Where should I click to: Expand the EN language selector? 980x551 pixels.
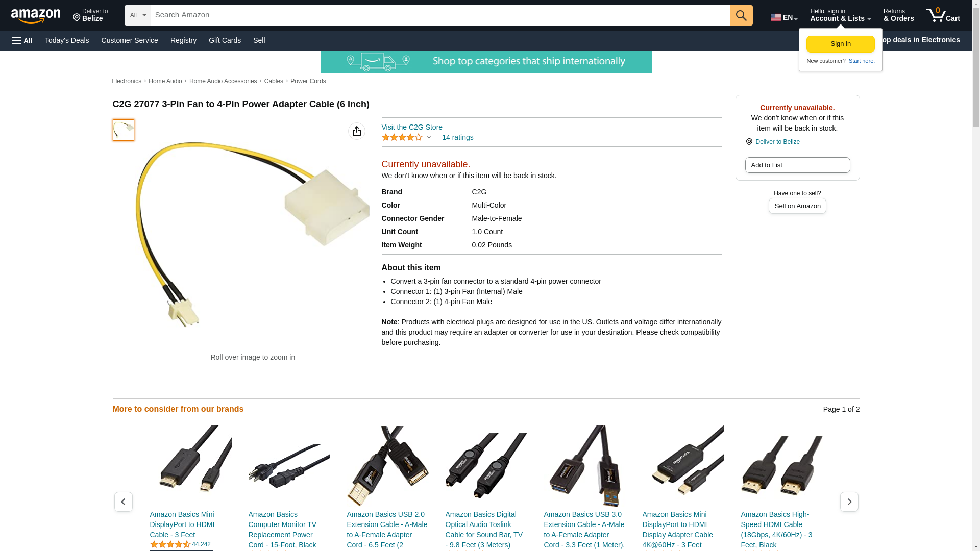pyautogui.click(x=784, y=17)
